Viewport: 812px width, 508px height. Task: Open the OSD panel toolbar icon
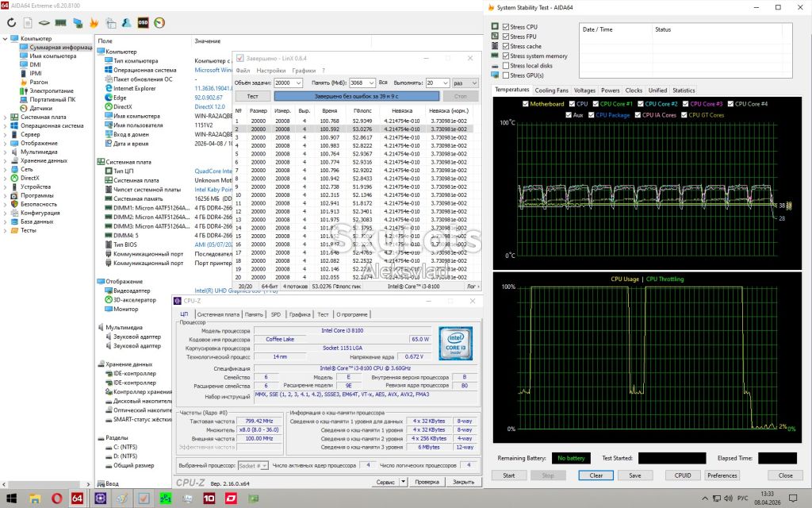coord(143,23)
